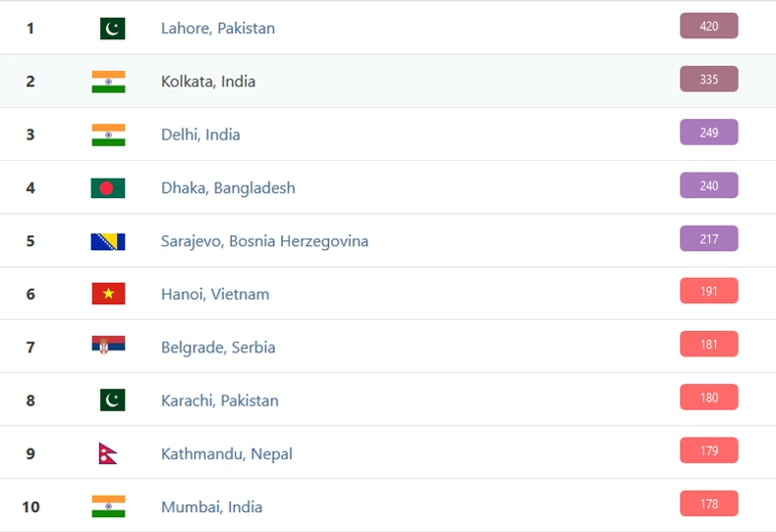Visit the Kathmandu, Nepal link
This screenshot has height=532, width=776.
click(227, 453)
